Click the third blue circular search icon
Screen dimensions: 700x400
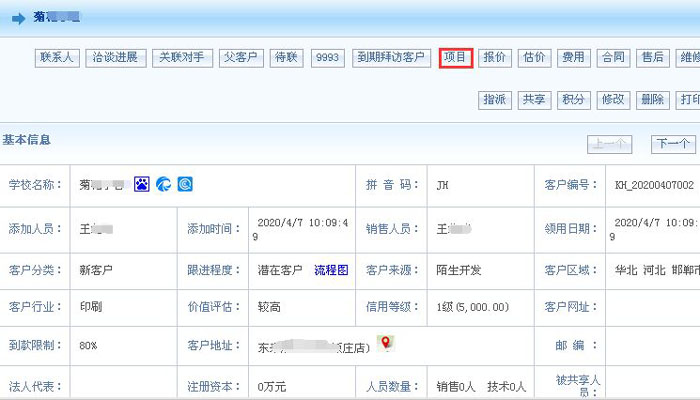(185, 185)
